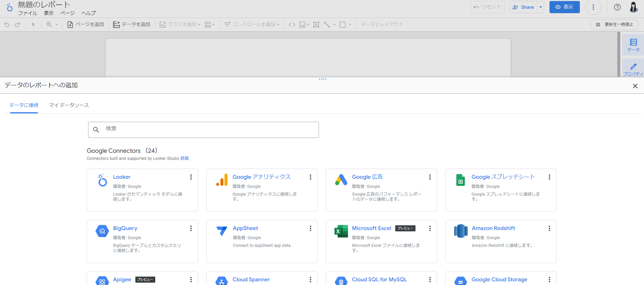Screen dimensions: 644x285
Task: Click the テーマとレイアウト button
Action: [382, 25]
